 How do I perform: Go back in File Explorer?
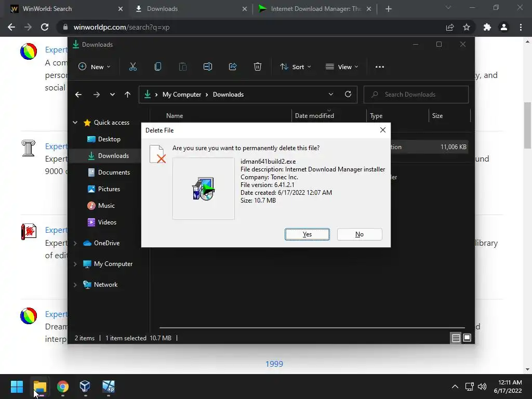pyautogui.click(x=78, y=95)
